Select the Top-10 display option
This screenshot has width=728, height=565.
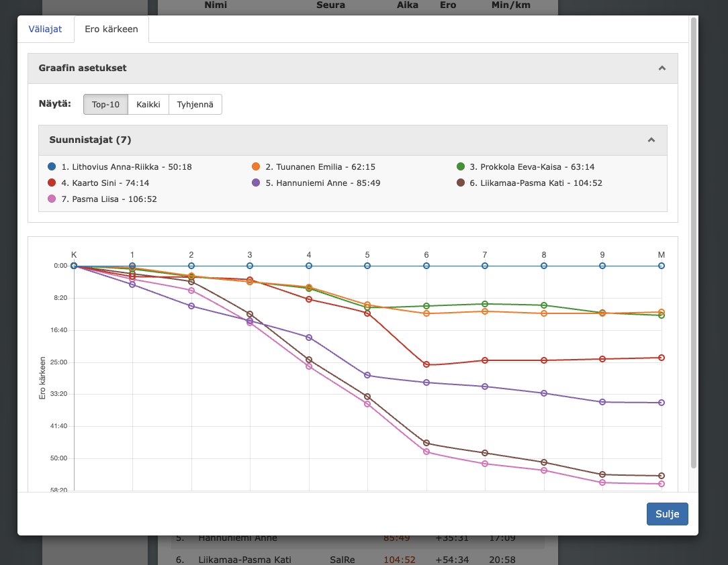[x=105, y=105]
